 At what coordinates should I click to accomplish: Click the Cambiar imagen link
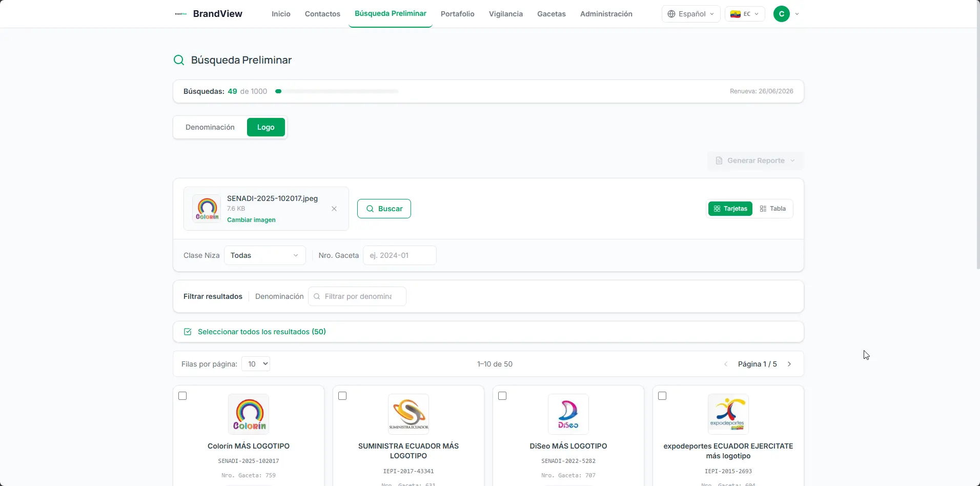(x=251, y=220)
